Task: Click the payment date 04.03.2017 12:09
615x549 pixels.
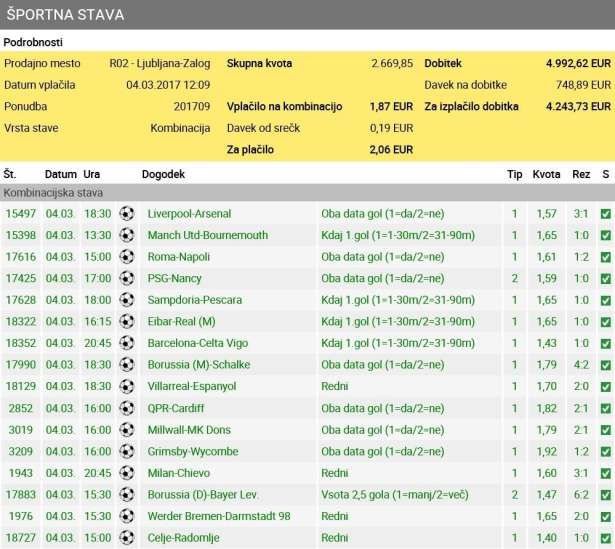Action: (168, 85)
